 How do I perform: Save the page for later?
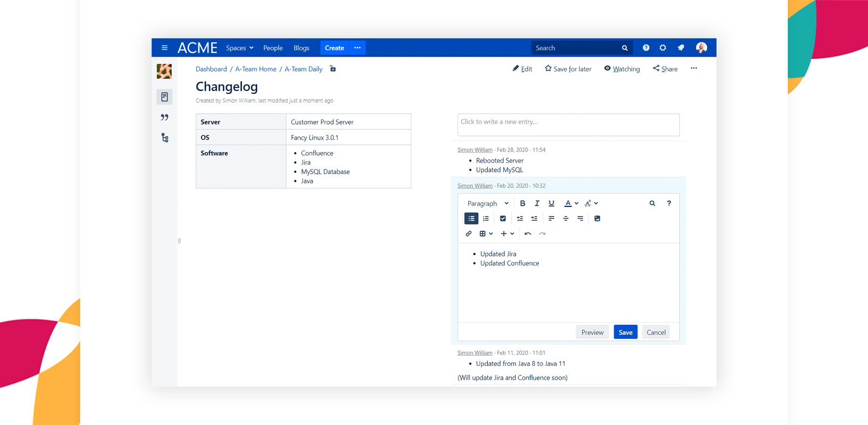point(568,69)
